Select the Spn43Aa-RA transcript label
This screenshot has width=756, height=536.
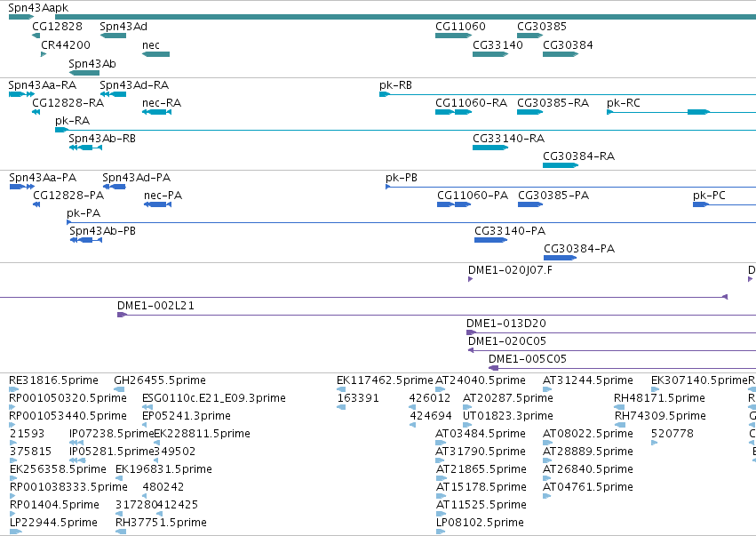click(43, 85)
